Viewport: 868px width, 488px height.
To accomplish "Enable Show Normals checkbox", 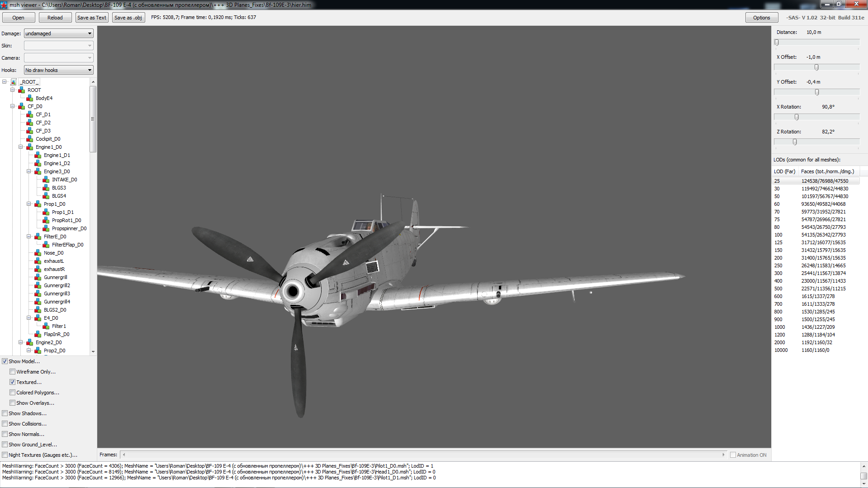I will pyautogui.click(x=5, y=434).
